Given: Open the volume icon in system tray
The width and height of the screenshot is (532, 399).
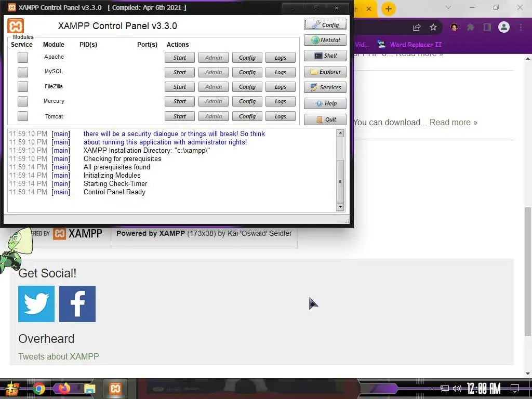Looking at the screenshot, I should (457, 389).
